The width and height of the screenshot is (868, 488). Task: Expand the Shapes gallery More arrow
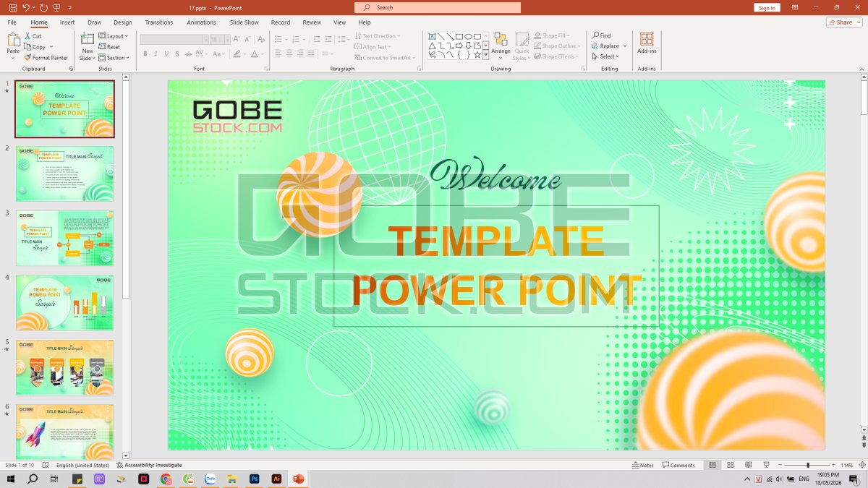tap(486, 55)
